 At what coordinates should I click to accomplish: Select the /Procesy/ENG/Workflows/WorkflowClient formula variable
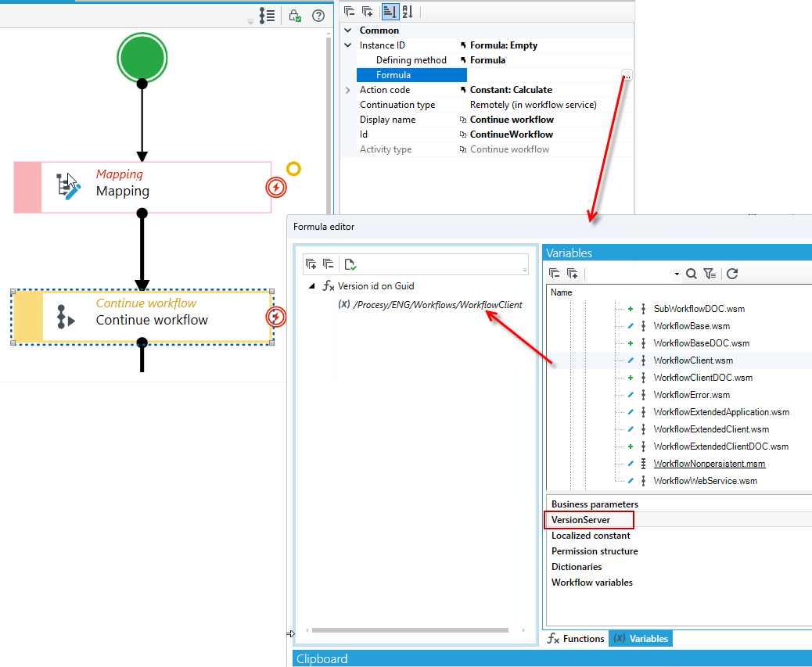437,305
